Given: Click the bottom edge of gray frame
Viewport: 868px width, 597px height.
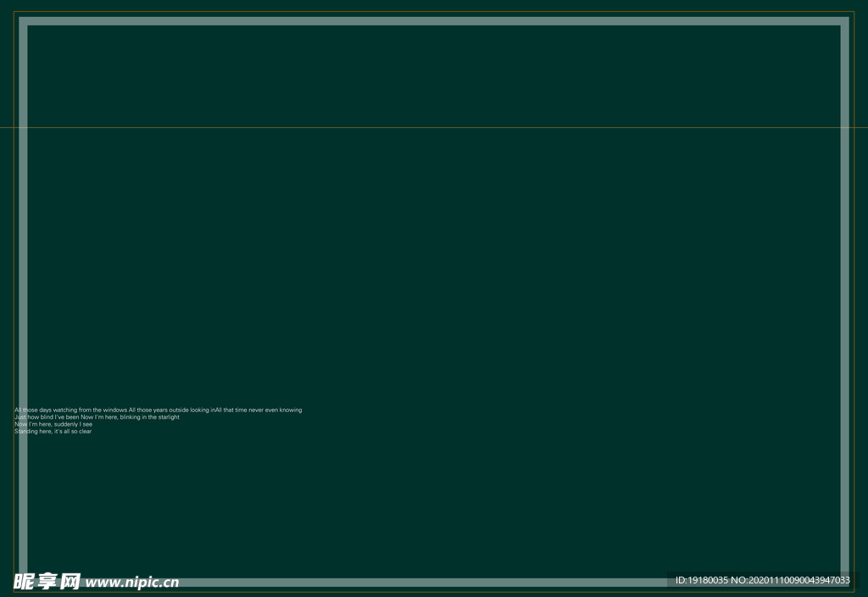Looking at the screenshot, I should coord(424,583).
